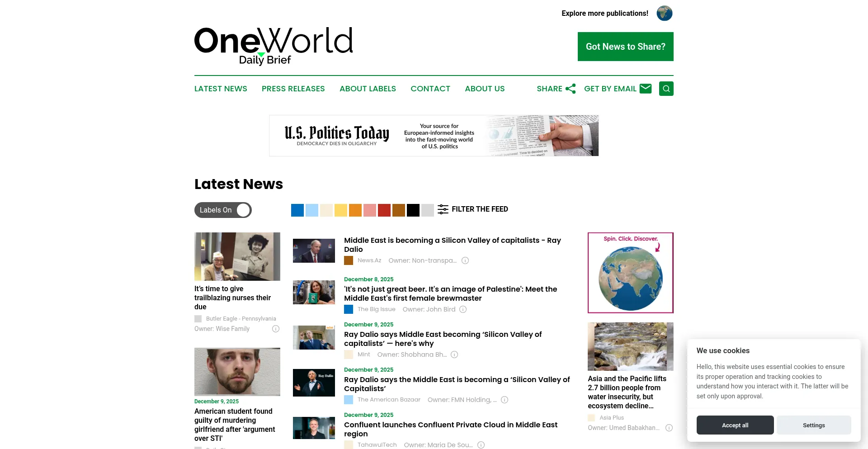Open cookie Settings
868x449 pixels.
(814, 425)
